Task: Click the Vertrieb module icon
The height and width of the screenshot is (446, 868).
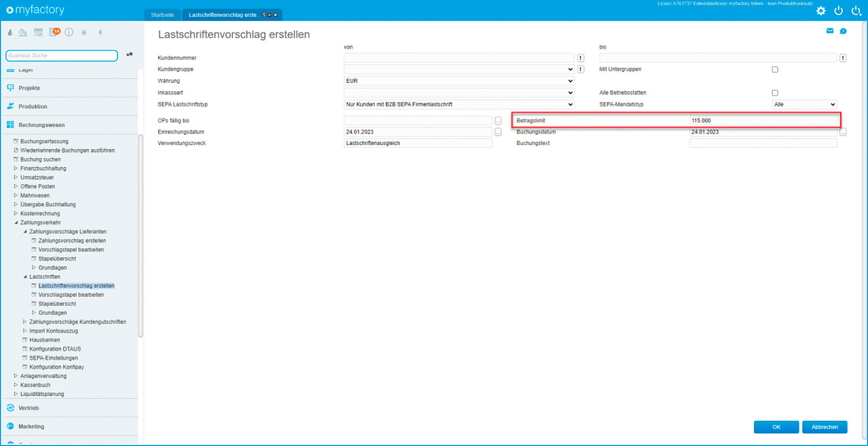Action: (x=10, y=408)
